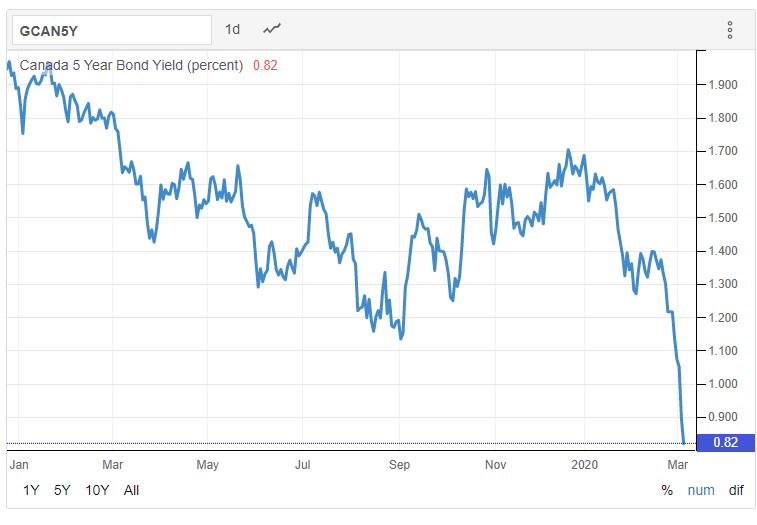
Task: Click the 1.900 label on yield axis
Action: point(723,85)
